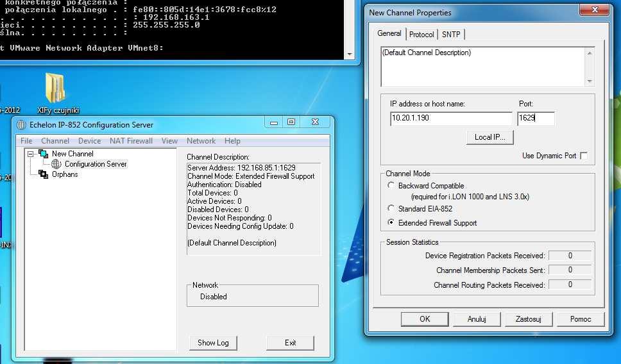Screen dimensions: 621x364
Task: Click Channel Mode: Extended Firewall Support text
Action: coord(251,176)
